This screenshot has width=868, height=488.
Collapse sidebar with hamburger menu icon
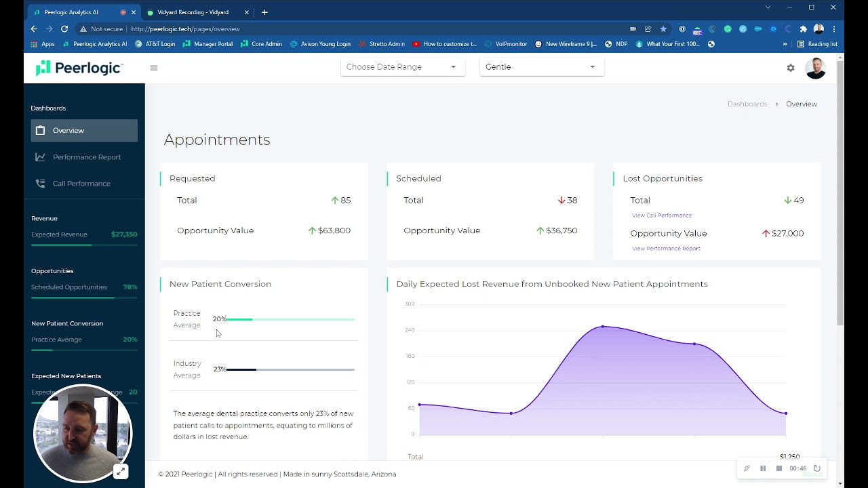tap(154, 68)
